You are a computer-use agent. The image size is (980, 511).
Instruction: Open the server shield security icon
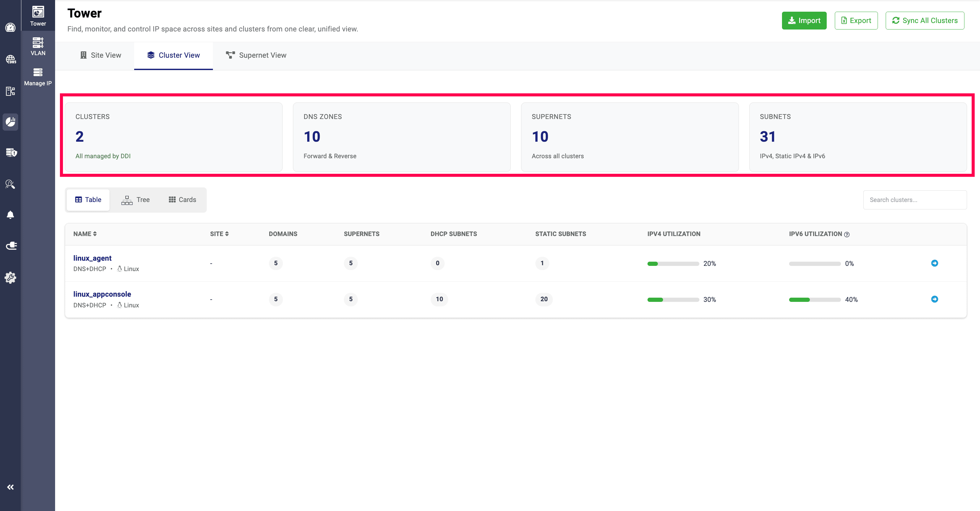tap(10, 153)
